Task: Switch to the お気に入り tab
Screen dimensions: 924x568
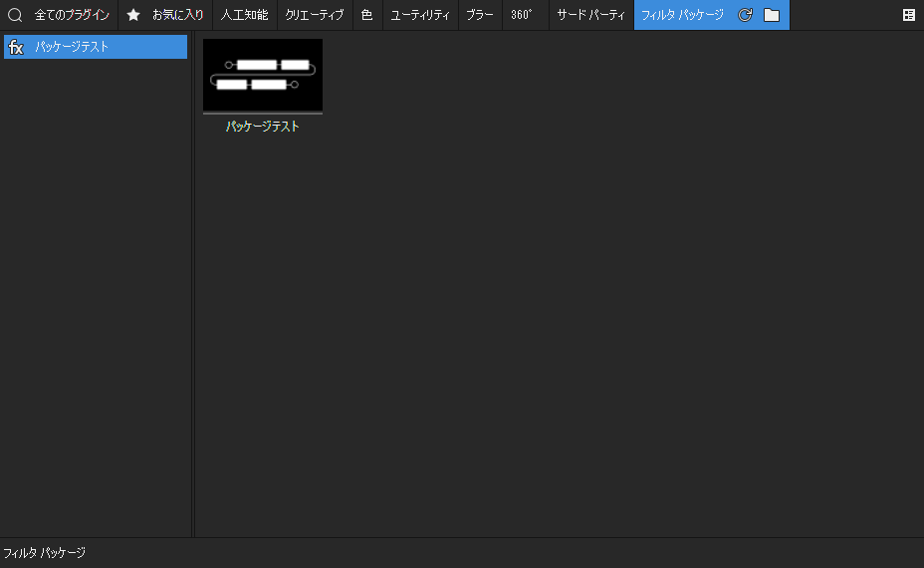Action: click(177, 15)
